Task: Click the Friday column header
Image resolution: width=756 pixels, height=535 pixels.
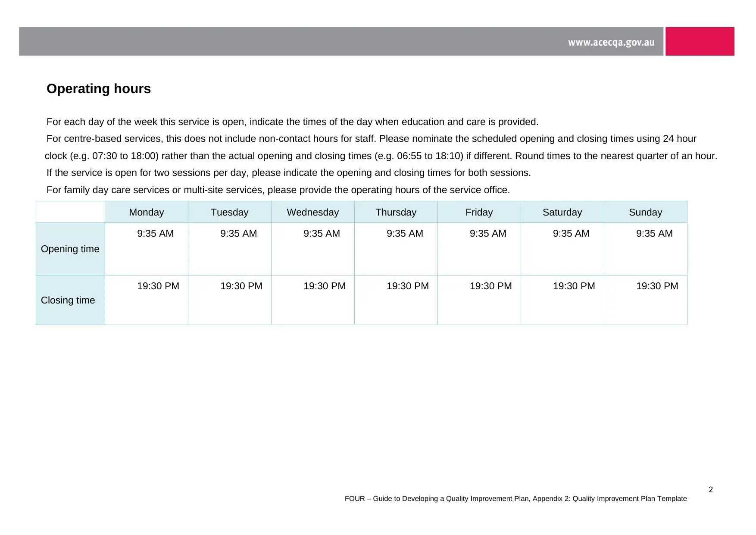Action: (x=479, y=212)
